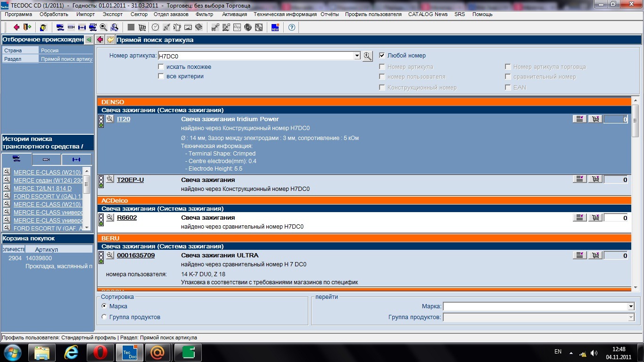Screen dimensions: 644x362
Task: Select the Группа продуктов sorting option
Action: [x=104, y=317]
